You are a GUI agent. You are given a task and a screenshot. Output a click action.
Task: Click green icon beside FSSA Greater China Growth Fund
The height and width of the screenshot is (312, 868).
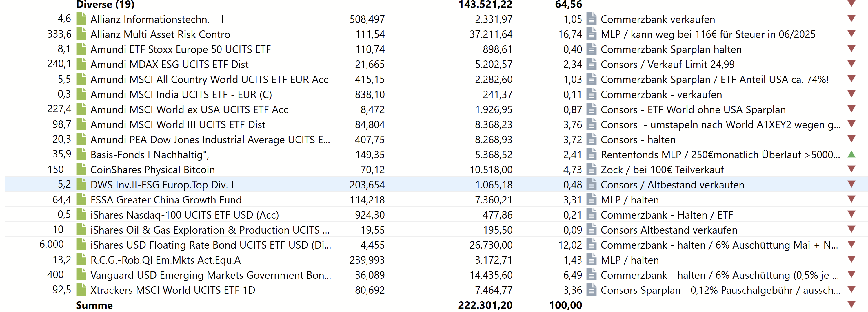[81, 200]
